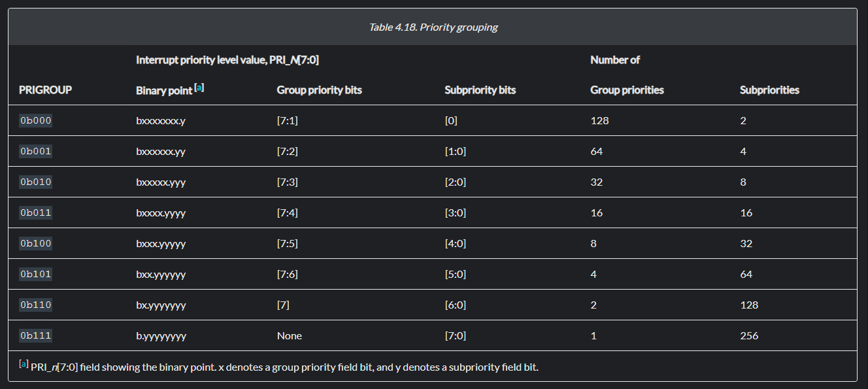Click the [a] marker in the bottom footnote
This screenshot has height=389, width=868.
[24, 365]
